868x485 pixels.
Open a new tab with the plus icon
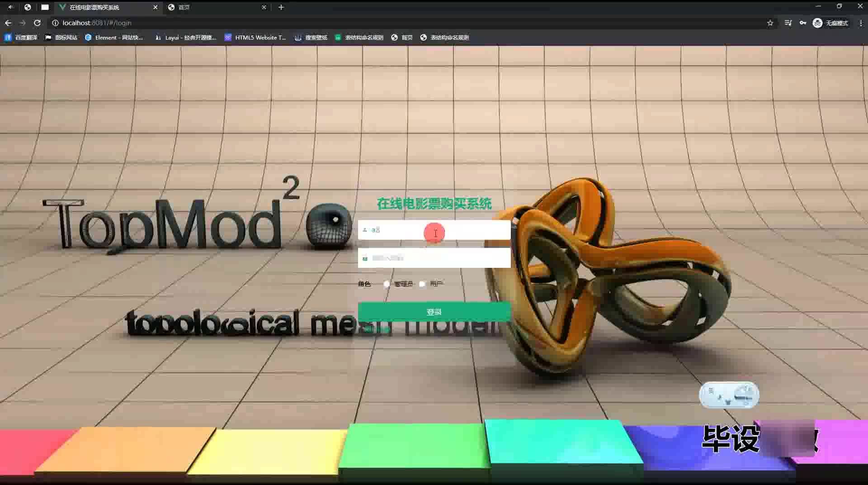click(x=281, y=7)
